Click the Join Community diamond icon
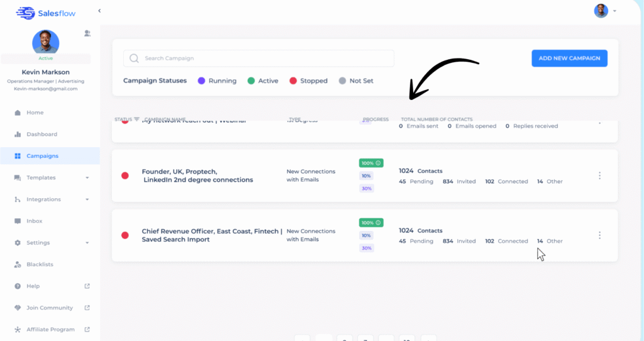 [x=18, y=308]
